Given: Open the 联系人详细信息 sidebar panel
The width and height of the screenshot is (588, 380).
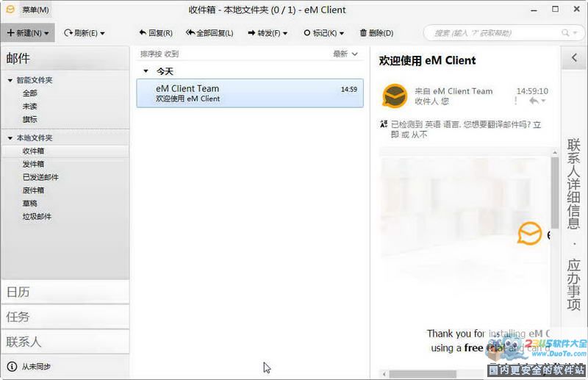Looking at the screenshot, I should pos(573,184).
